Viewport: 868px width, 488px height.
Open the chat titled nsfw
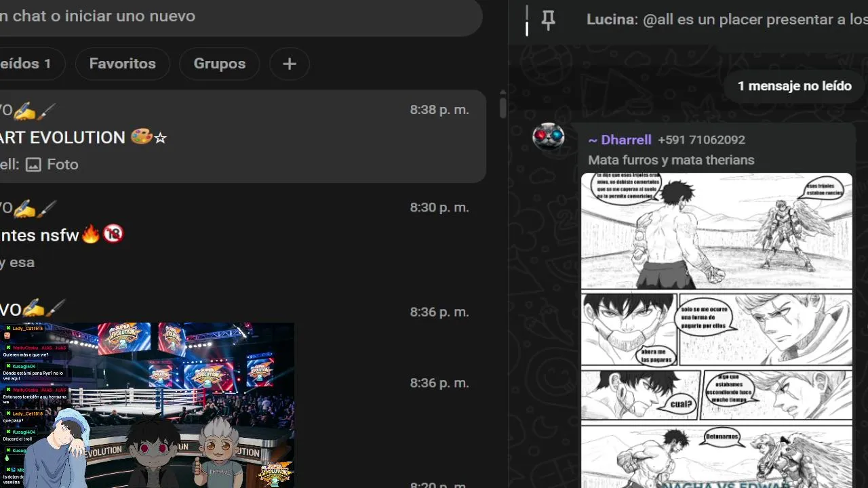coord(243,234)
